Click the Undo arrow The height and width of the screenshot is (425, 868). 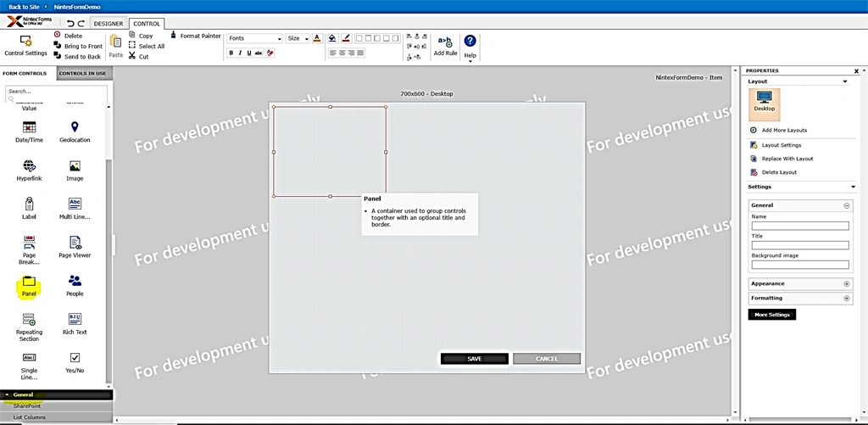tap(70, 23)
